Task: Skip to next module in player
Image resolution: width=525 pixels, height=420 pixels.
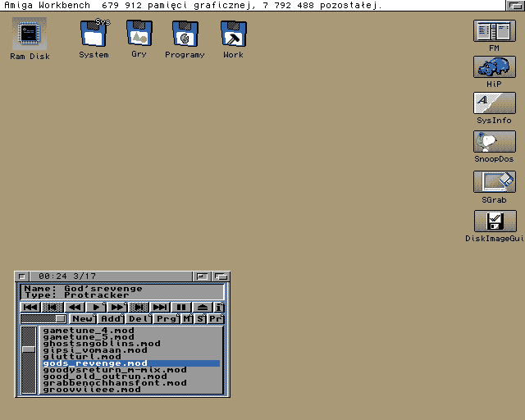Action: [x=160, y=307]
